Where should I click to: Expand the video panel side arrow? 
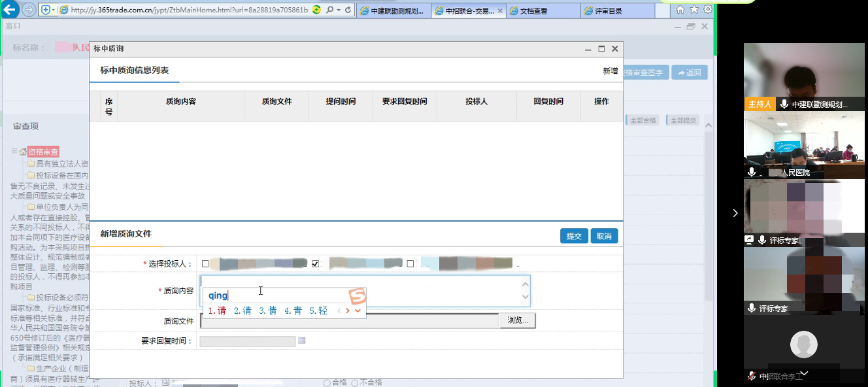735,213
